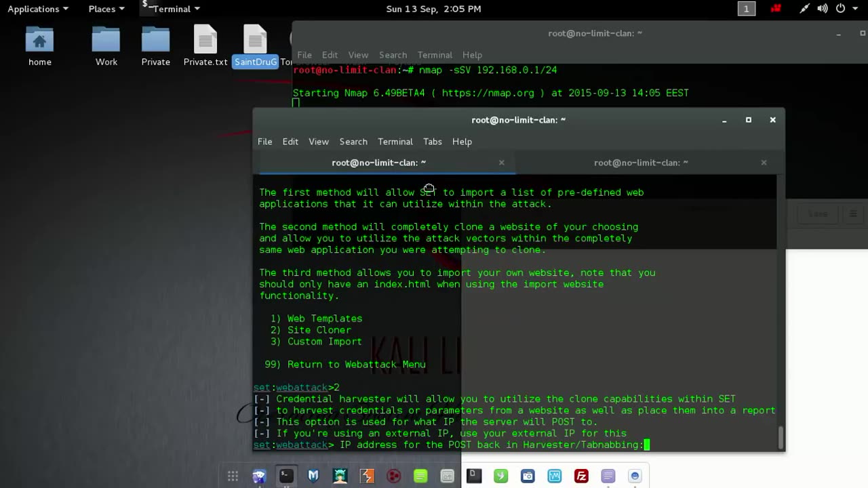Open the clock showing Sun 13 Sep
Screen dimensions: 868x488
pyautogui.click(x=433, y=9)
